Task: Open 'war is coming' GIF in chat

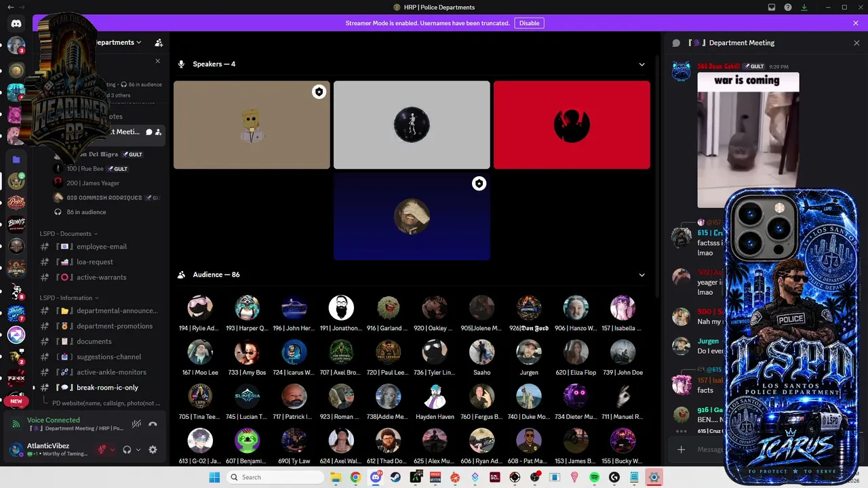Action: coord(748,140)
